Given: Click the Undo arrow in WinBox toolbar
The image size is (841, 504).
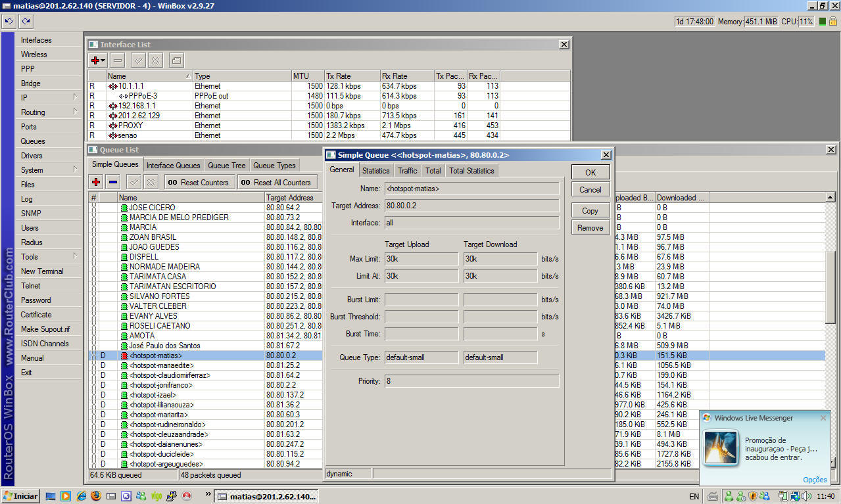Looking at the screenshot, I should 9,22.
